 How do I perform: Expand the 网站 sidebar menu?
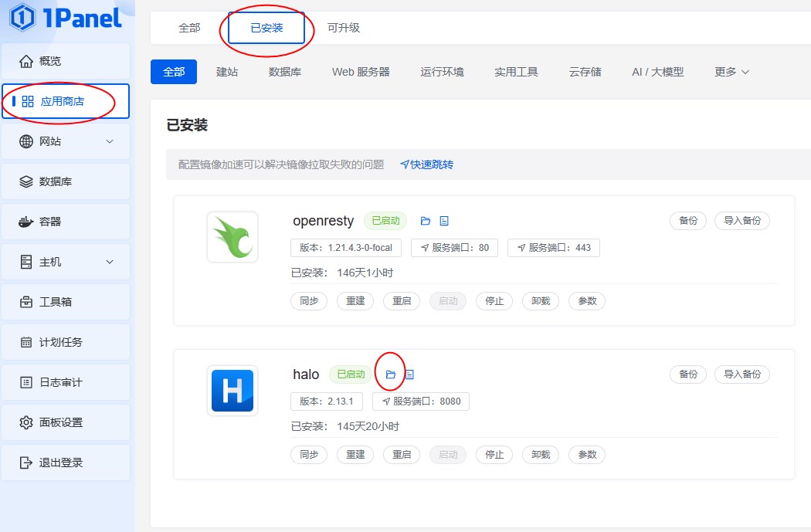tap(66, 141)
